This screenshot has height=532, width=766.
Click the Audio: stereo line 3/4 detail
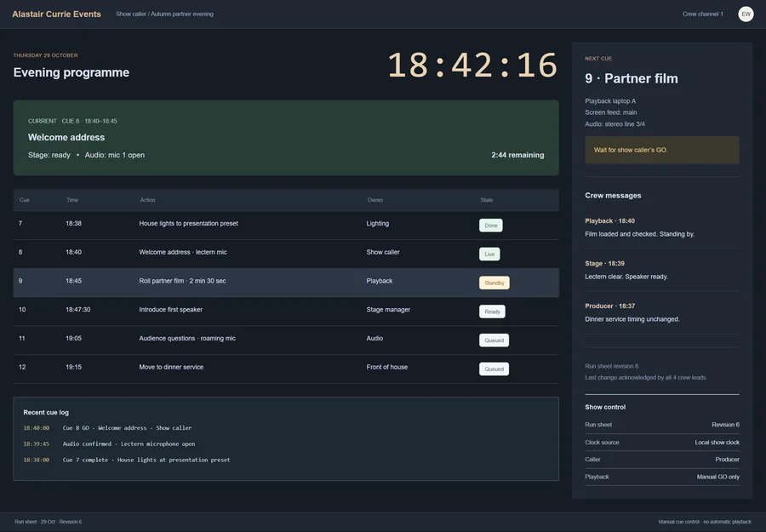pos(615,124)
